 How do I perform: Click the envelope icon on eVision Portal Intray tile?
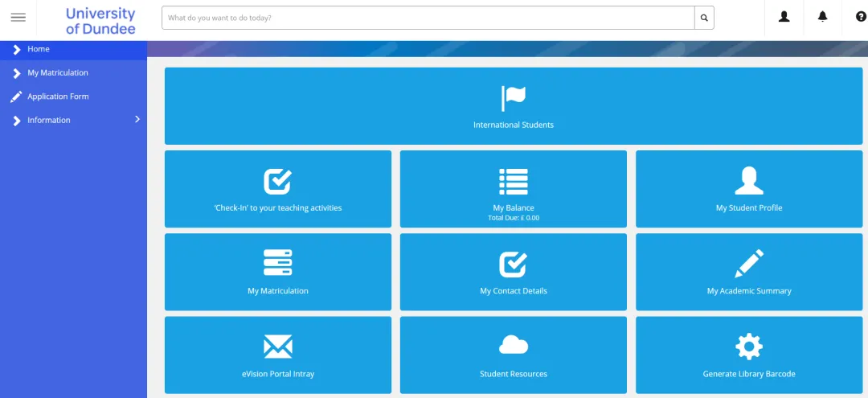(x=277, y=347)
